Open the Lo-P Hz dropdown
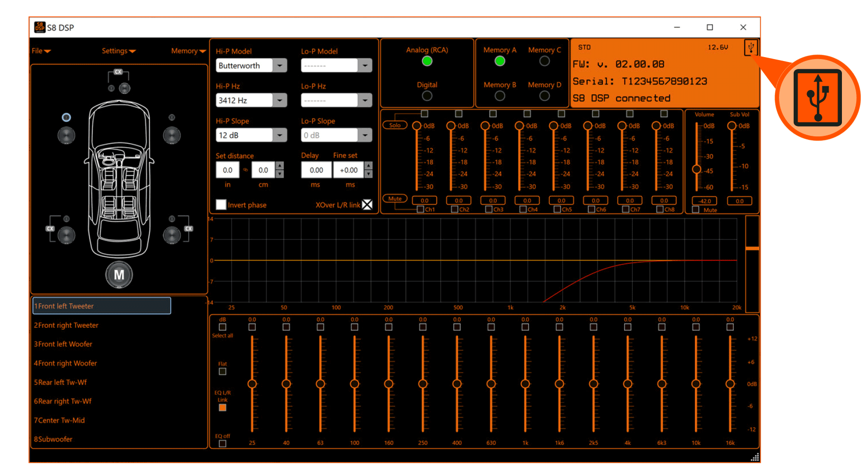868x472 pixels. point(365,100)
